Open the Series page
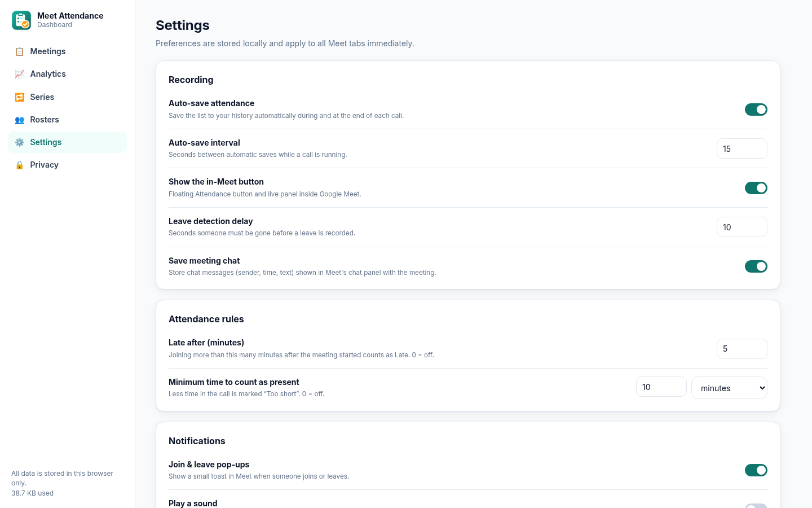The width and height of the screenshot is (812, 508). 68,97
